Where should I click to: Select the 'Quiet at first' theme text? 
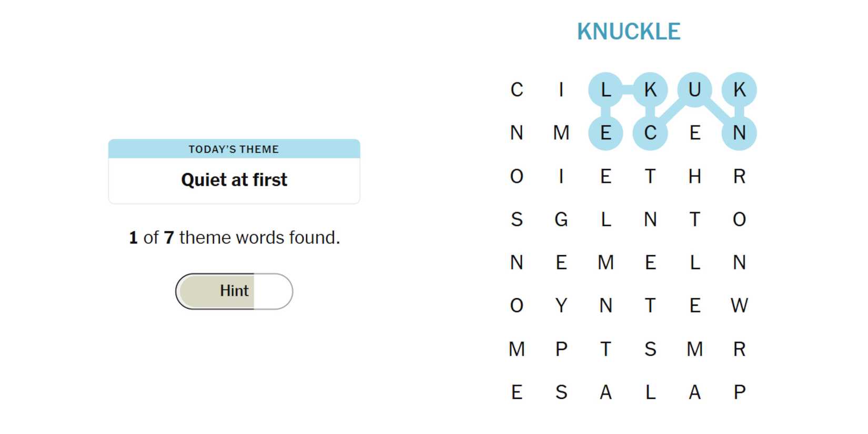[x=234, y=180]
